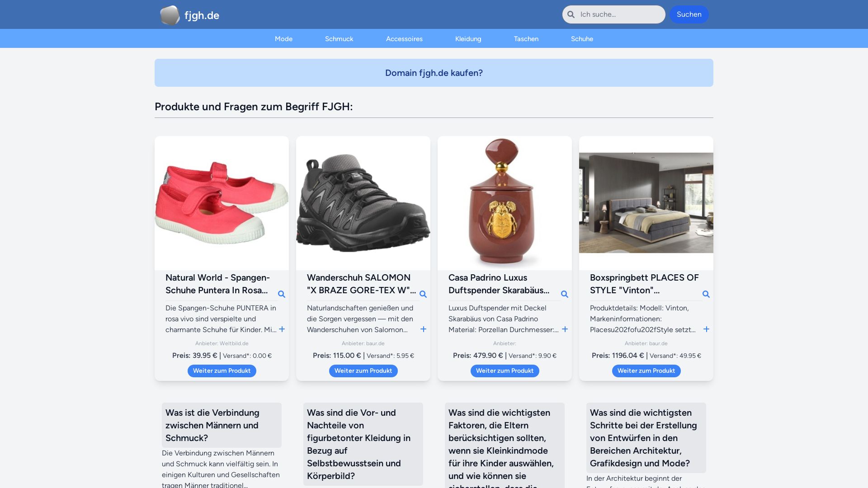
Task: Open question about figurbetonter Kleidung Vor- und Nachteile
Action: (x=363, y=444)
